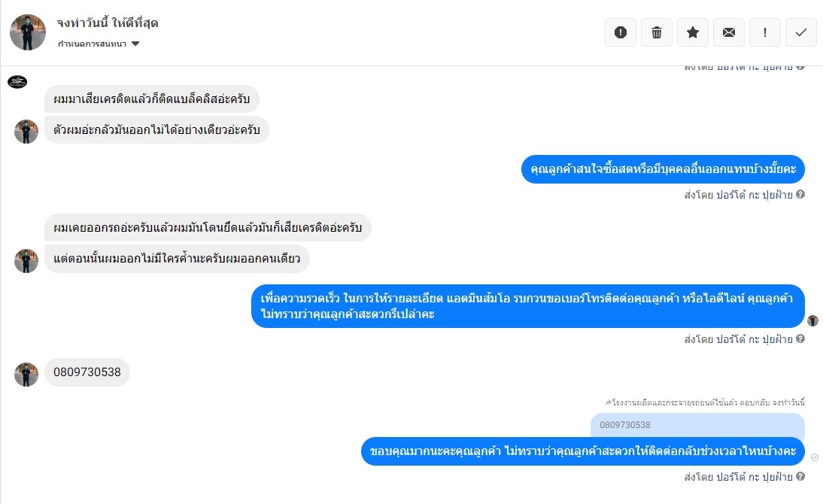
Task: Click help icon below the แอดมินส้มโอ message
Action: click(800, 339)
